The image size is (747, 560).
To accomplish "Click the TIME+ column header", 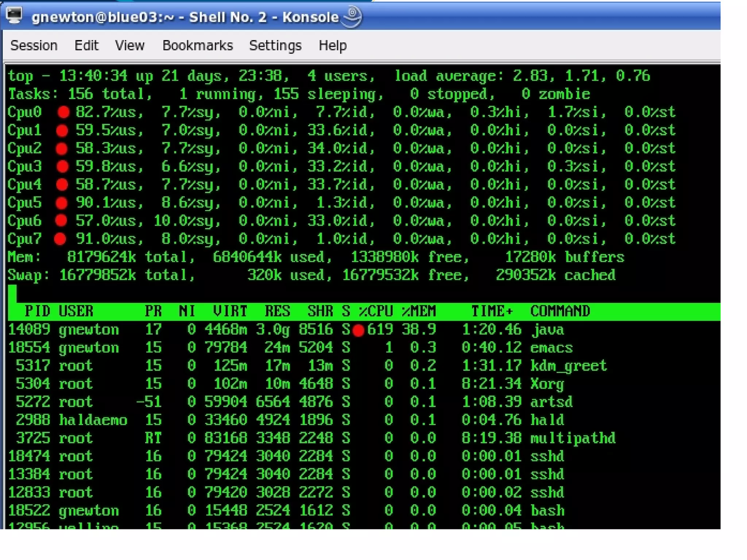I will tap(492, 311).
